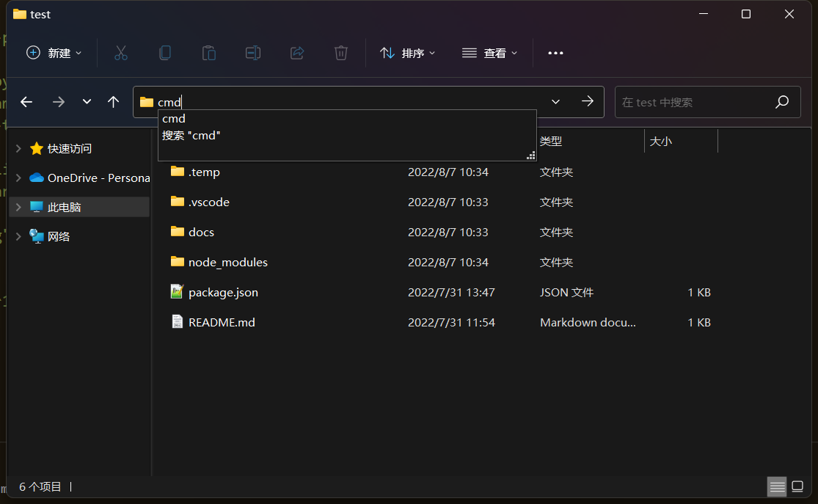Select 快速访问 in navigation pane
This screenshot has height=504, width=818.
point(70,148)
